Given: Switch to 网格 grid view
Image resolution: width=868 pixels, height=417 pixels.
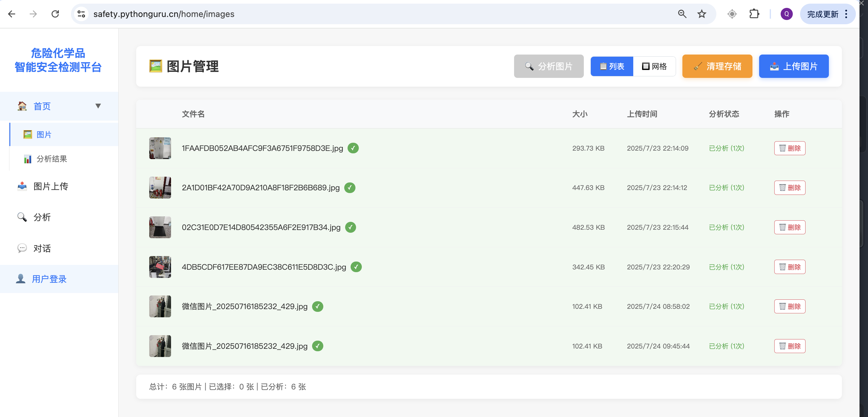Looking at the screenshot, I should [x=654, y=66].
